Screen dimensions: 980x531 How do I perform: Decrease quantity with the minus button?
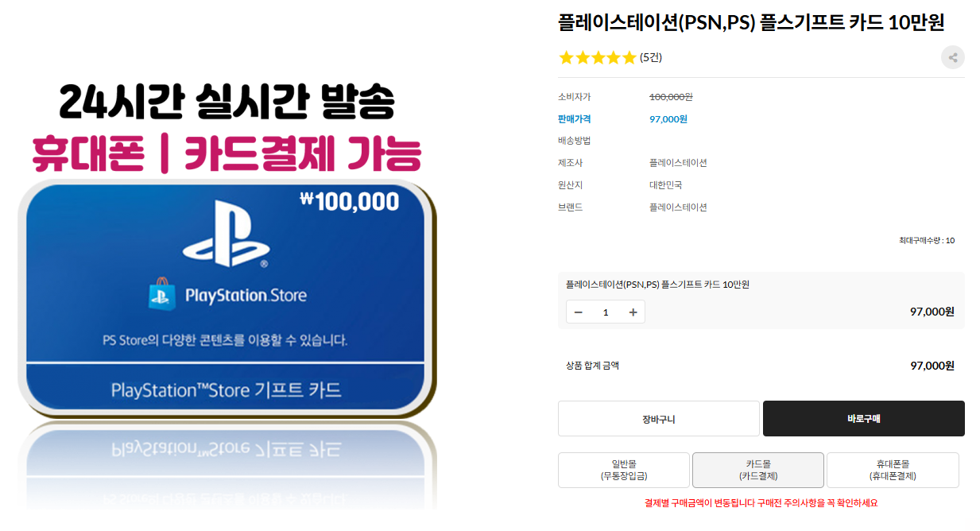(579, 312)
